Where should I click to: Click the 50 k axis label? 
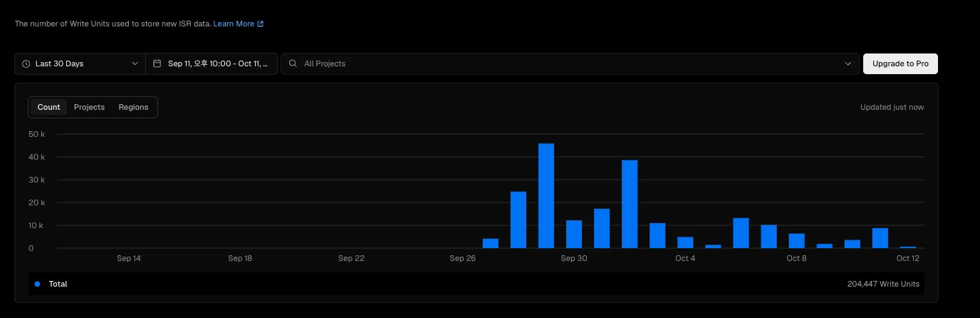pos(37,134)
